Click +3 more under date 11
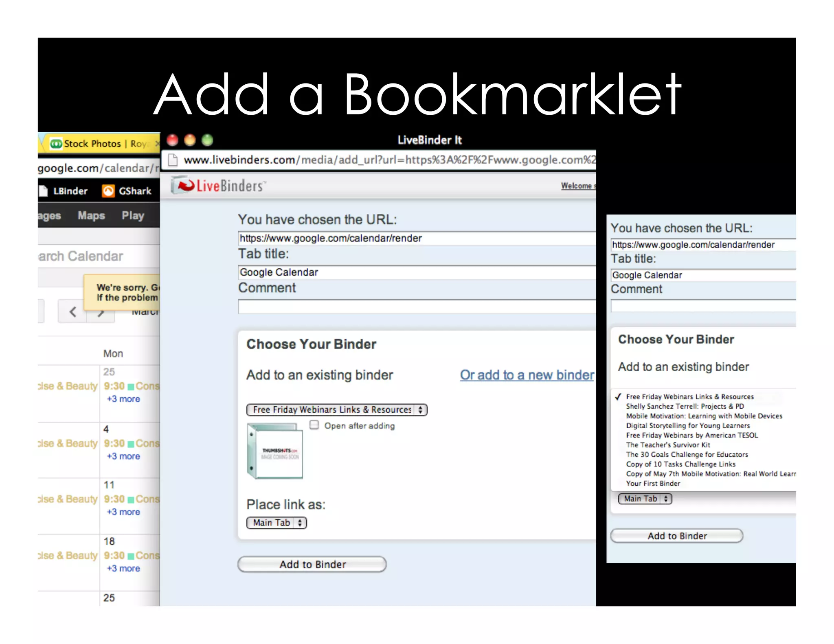This screenshot has width=834, height=644. 123,512
